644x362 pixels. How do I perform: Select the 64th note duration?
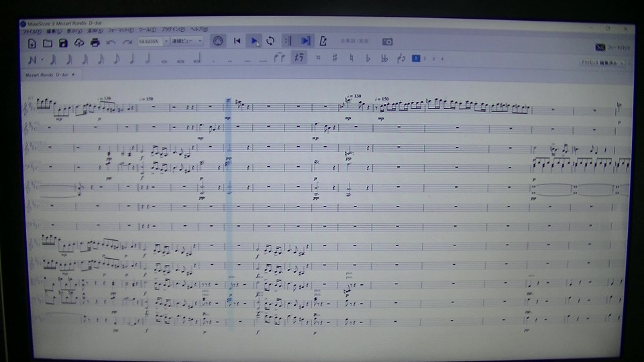click(69, 60)
